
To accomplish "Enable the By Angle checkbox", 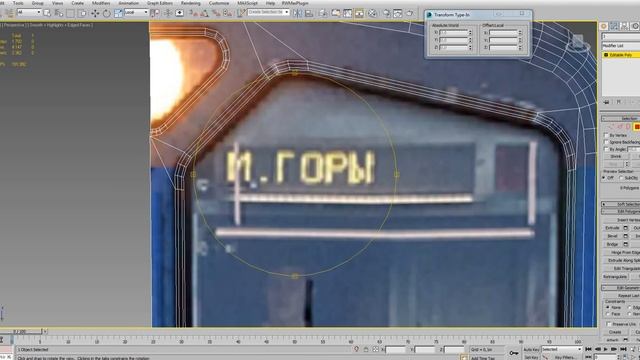I will point(606,149).
